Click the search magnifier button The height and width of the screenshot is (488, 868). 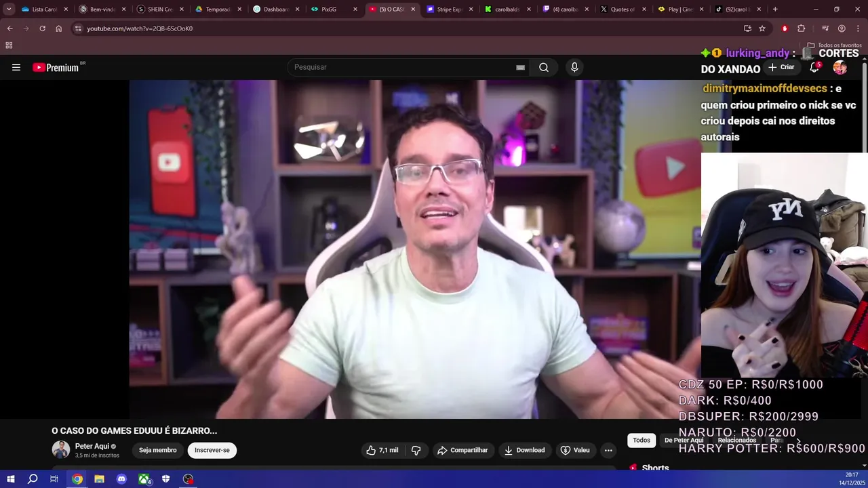544,67
